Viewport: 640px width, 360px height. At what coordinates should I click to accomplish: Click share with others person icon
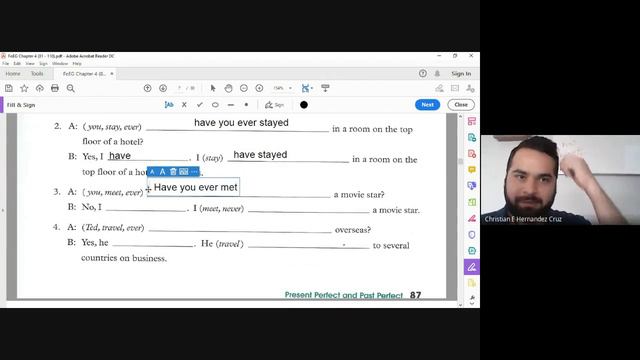tap(470, 88)
